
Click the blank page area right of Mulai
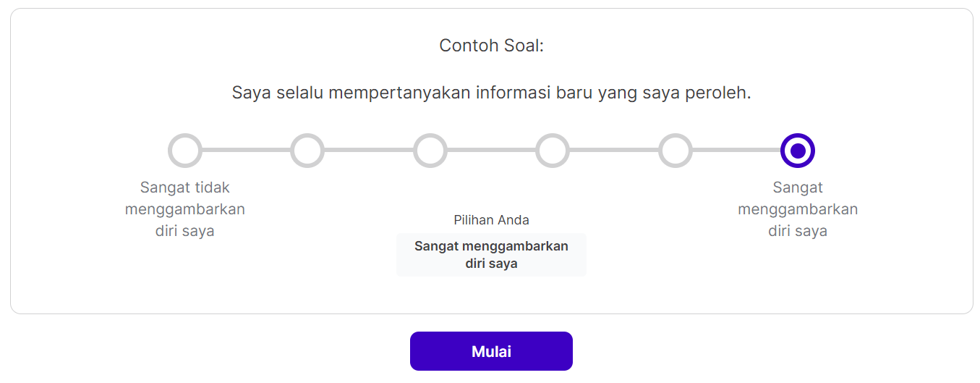[x=723, y=351]
